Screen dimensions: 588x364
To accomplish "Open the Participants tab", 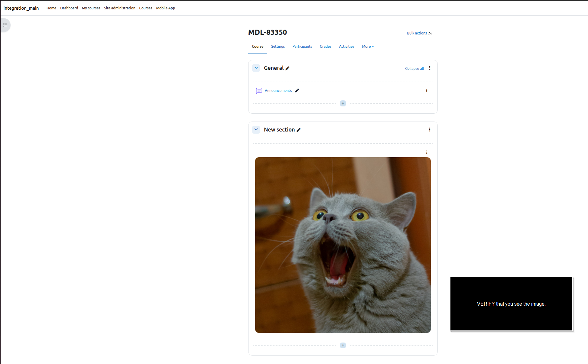I will pos(302,47).
